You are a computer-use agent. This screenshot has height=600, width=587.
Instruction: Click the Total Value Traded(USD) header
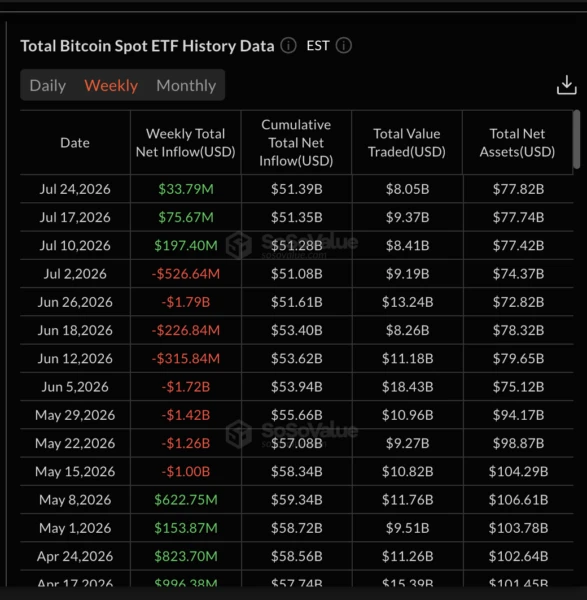(x=407, y=143)
